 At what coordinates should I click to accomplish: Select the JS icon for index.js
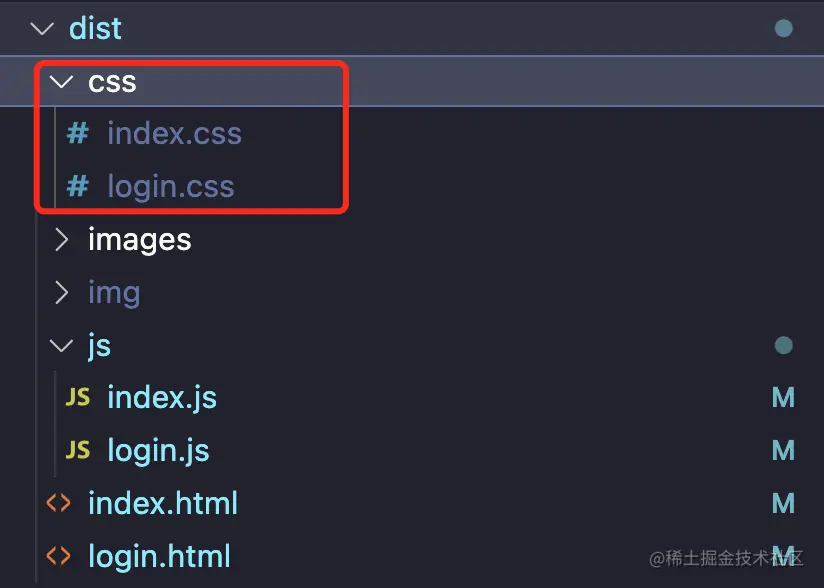[x=77, y=397]
